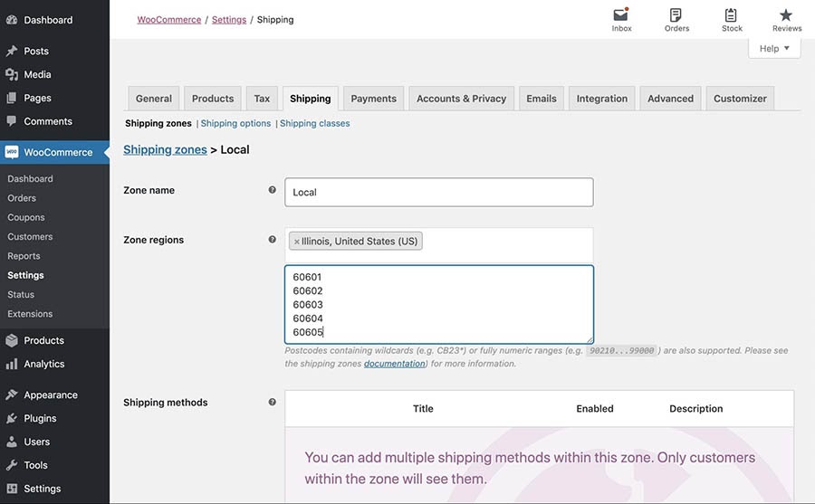Click the Orders icon in top bar
This screenshot has width=815, height=504.
pyautogui.click(x=676, y=15)
